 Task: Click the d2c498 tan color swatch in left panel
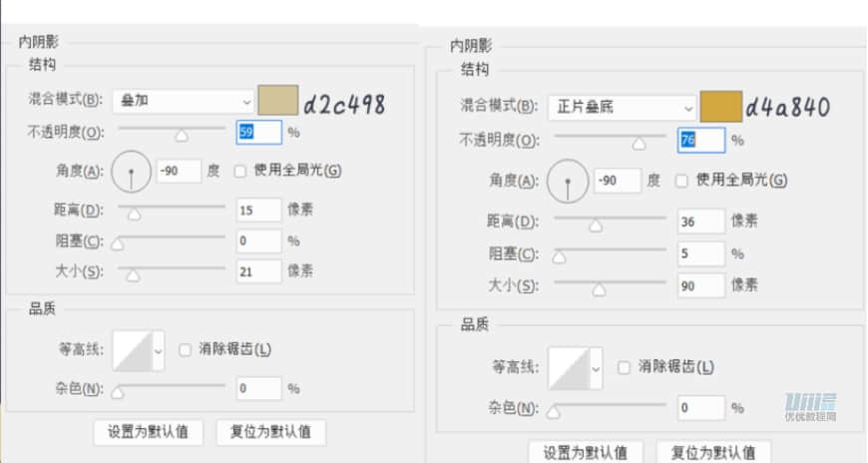tap(278, 100)
